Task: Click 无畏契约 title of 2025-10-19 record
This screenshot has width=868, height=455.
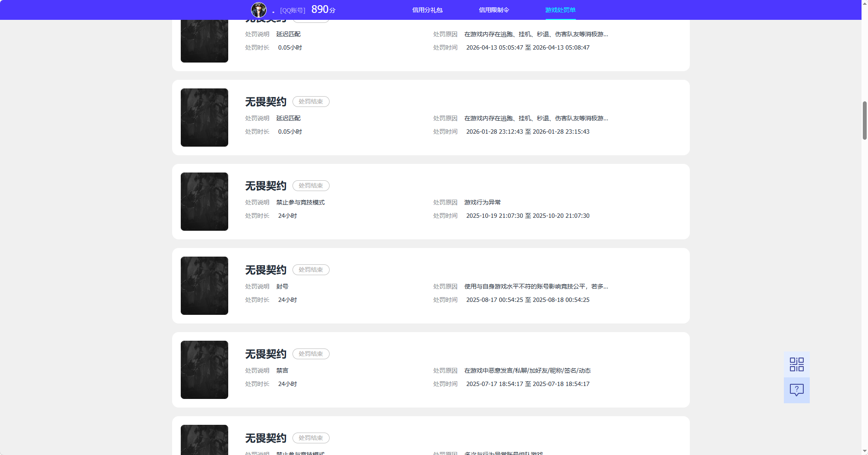Action: click(x=266, y=186)
